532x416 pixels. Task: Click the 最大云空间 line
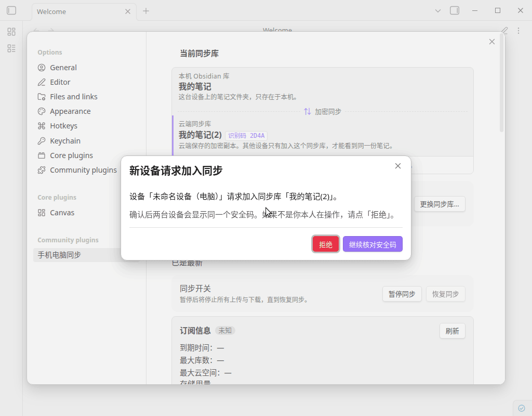point(206,373)
